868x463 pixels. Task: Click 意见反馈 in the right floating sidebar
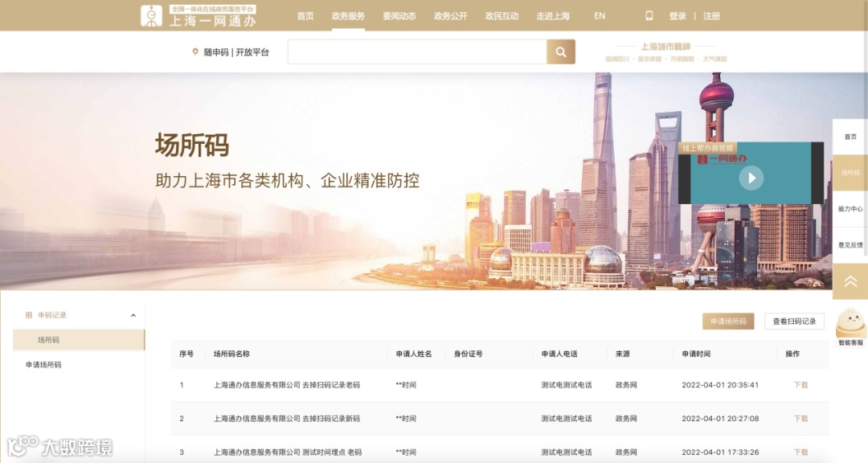click(850, 245)
